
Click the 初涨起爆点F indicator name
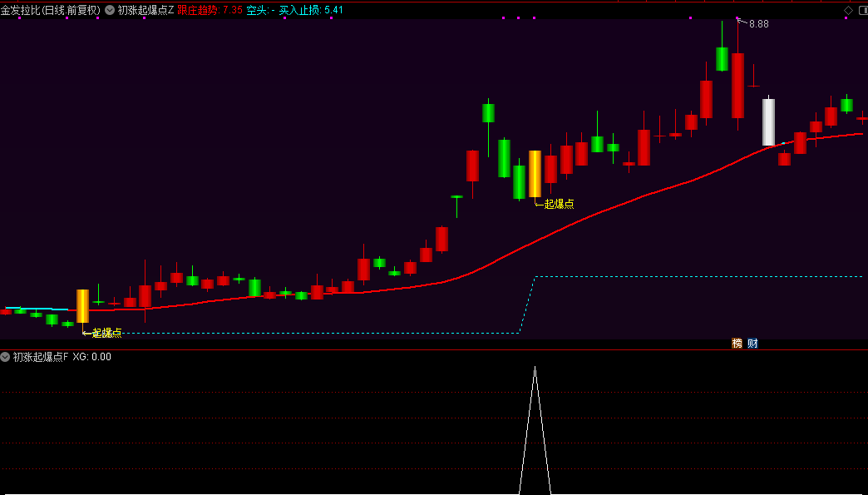[41, 357]
